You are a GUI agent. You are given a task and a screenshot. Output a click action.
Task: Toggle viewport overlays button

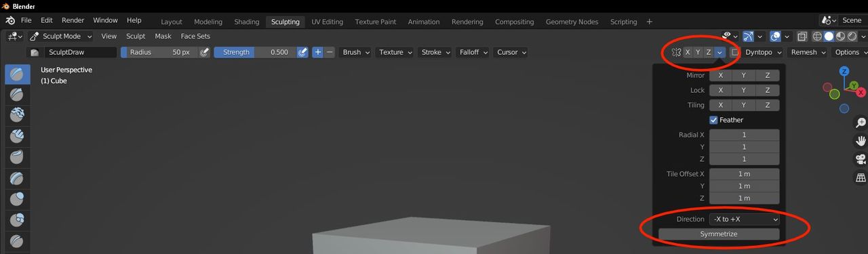click(775, 37)
